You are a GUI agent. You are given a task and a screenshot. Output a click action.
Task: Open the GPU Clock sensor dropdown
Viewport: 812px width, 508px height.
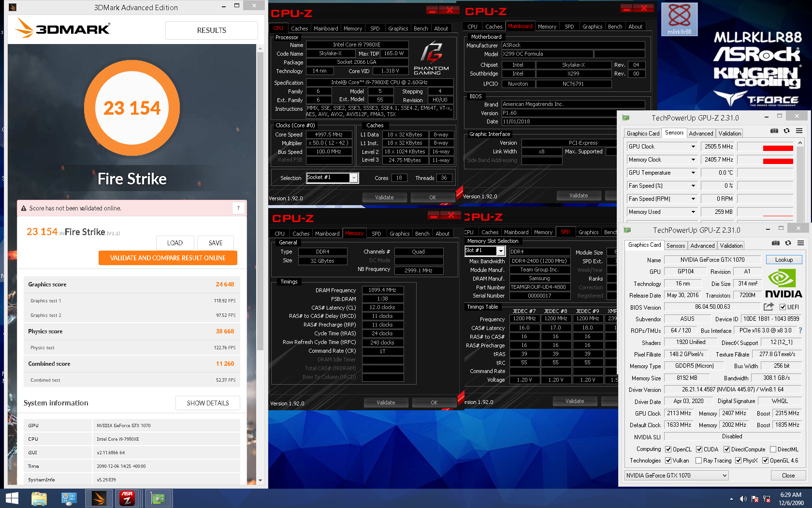(693, 147)
